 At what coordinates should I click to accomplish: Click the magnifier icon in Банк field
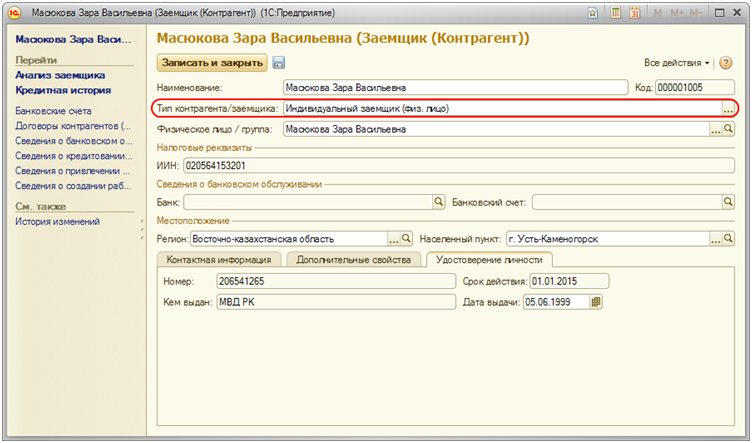(x=437, y=202)
